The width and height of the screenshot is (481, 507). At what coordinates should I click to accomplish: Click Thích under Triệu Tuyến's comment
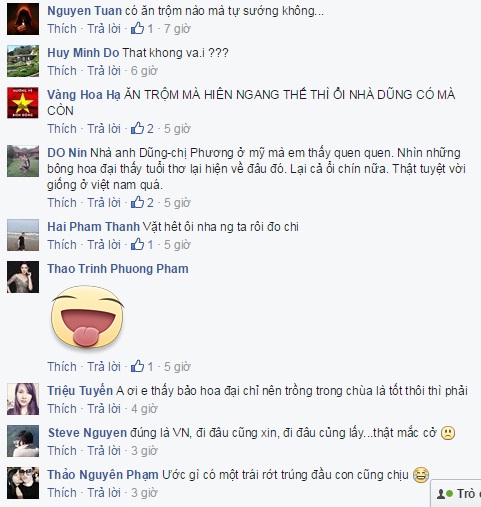click(x=62, y=409)
